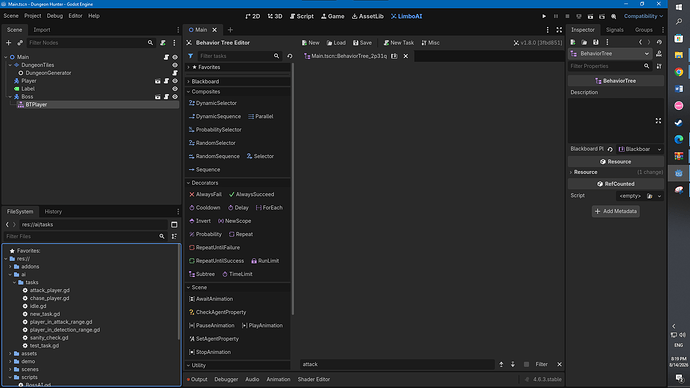Toggle distraction-free mode icon
The width and height of the screenshot is (690, 388).
pos(559,30)
